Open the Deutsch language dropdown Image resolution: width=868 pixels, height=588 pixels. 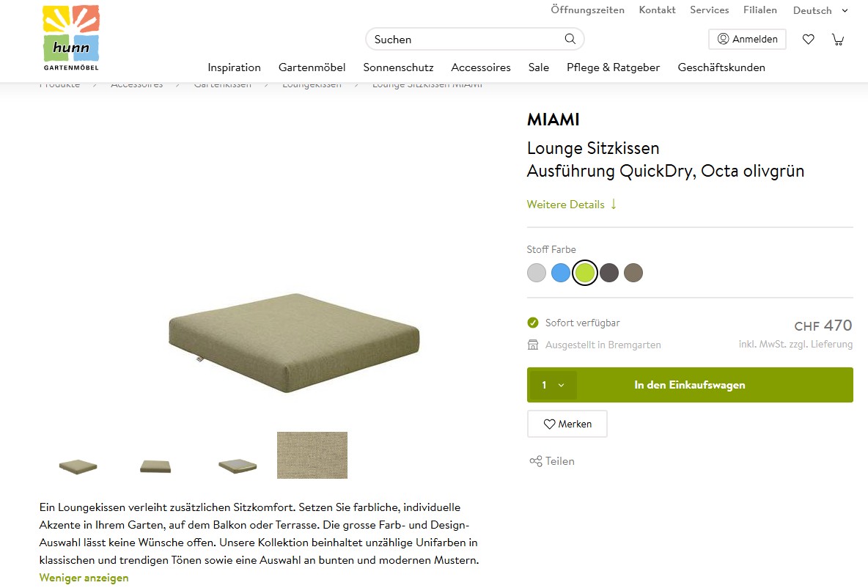point(820,10)
